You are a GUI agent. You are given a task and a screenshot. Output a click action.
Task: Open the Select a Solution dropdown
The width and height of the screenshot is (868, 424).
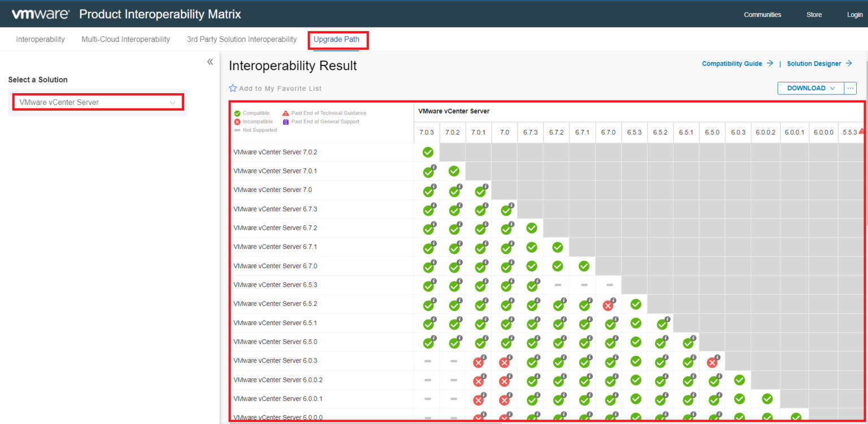97,102
